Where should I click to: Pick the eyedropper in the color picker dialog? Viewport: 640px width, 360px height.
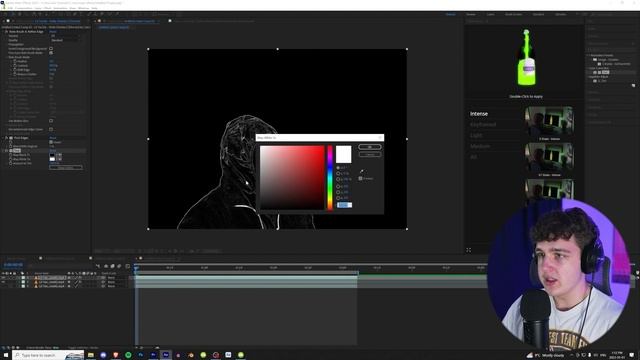coord(361,171)
